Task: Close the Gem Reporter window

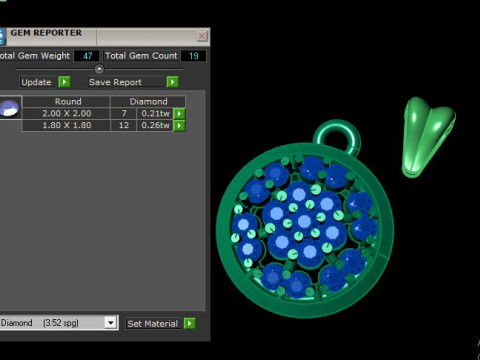Action: 202,36
